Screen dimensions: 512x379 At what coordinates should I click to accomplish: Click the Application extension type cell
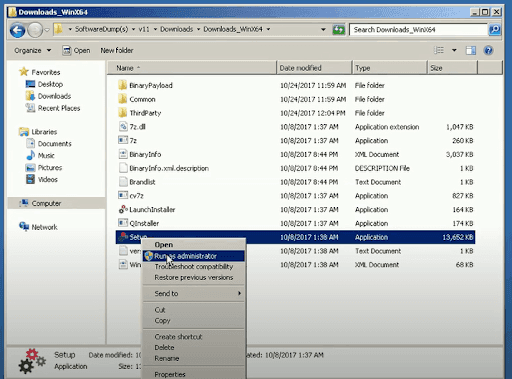pyautogui.click(x=387, y=127)
